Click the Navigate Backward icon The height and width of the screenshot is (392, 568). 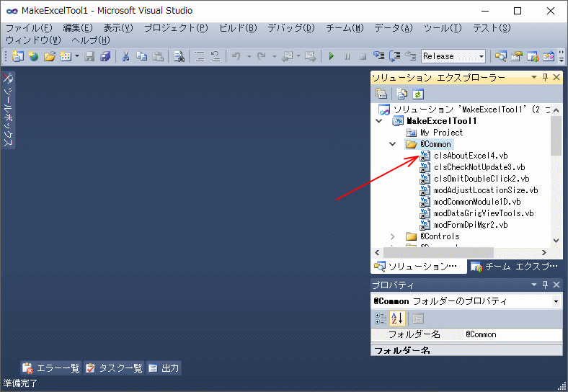288,56
